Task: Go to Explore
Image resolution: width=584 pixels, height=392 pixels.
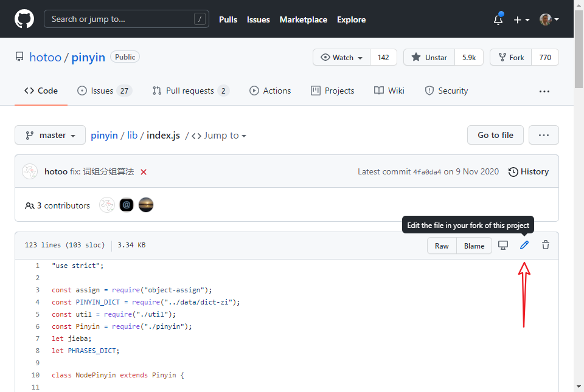Action: [x=351, y=19]
